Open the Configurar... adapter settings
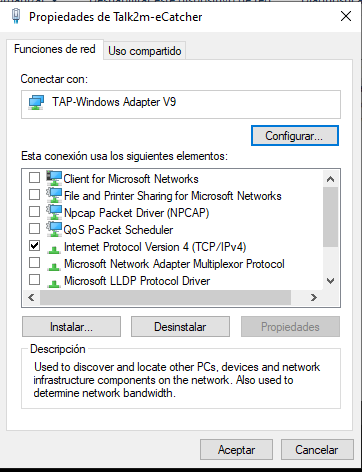Viewport: 362px width, 472px height. tap(295, 136)
